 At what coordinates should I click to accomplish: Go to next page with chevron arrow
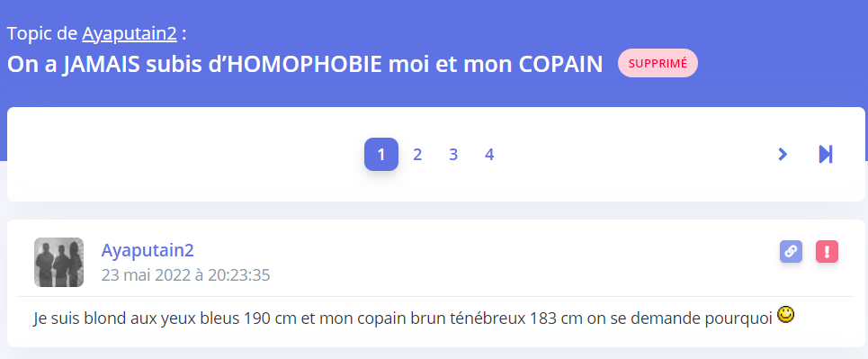click(x=783, y=154)
